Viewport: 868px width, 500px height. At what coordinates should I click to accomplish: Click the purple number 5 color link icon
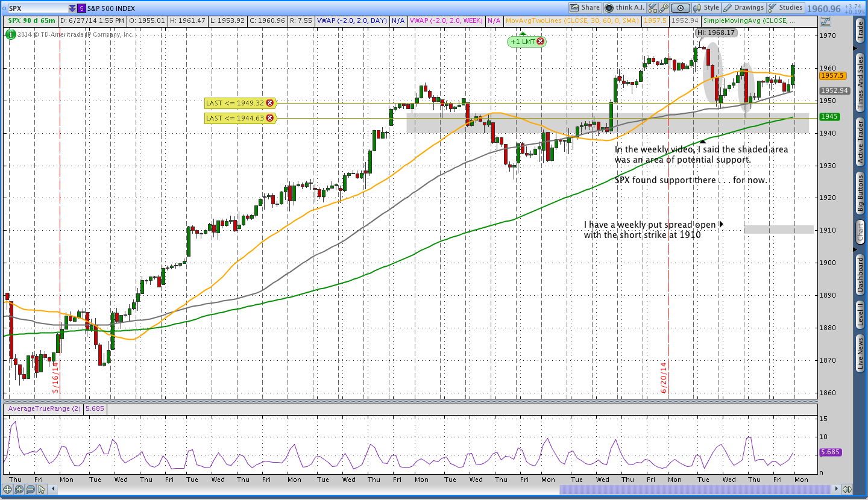tap(81, 8)
